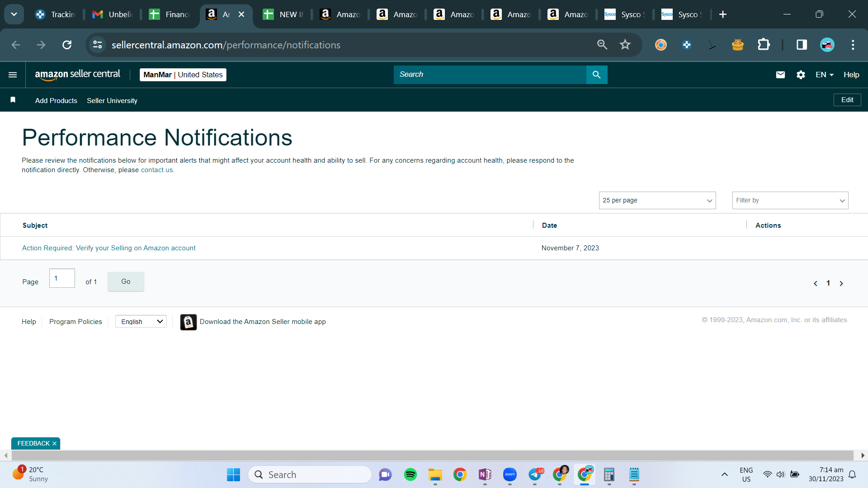Screen dimensions: 868x488
Task: Open the Seller University link
Action: [112, 100]
